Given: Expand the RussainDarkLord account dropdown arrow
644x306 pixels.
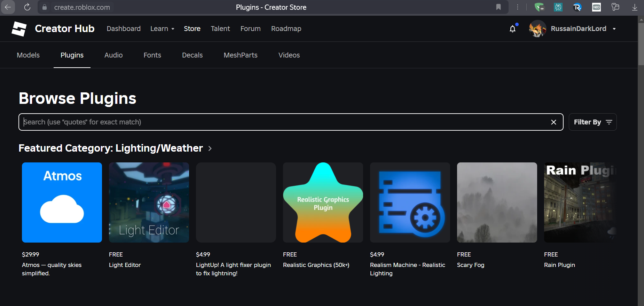Looking at the screenshot, I should 614,29.
